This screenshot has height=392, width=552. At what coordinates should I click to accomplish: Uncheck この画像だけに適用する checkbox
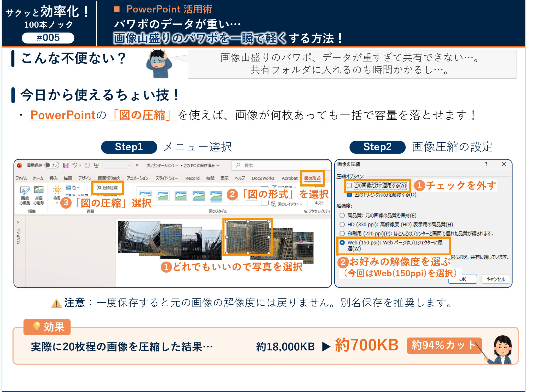[x=349, y=186]
